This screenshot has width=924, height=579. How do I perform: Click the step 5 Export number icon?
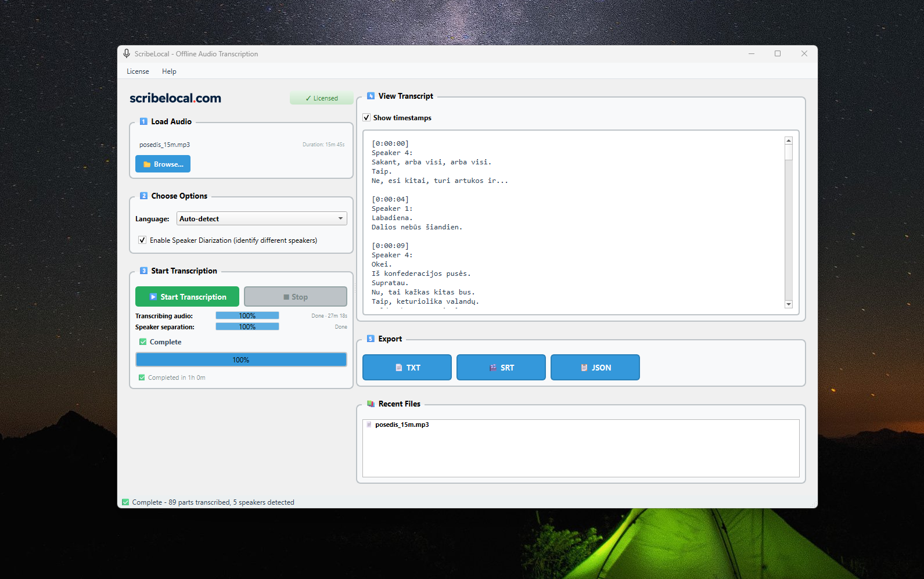pos(371,339)
